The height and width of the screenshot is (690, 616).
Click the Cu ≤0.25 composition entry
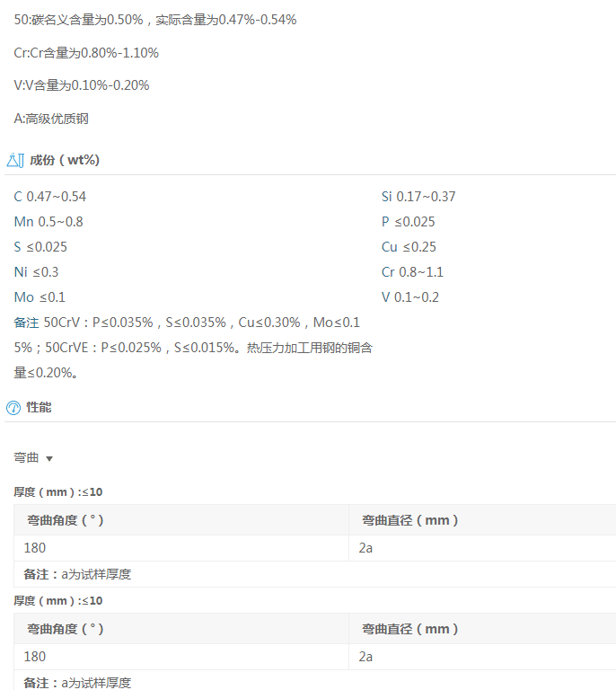[409, 247]
